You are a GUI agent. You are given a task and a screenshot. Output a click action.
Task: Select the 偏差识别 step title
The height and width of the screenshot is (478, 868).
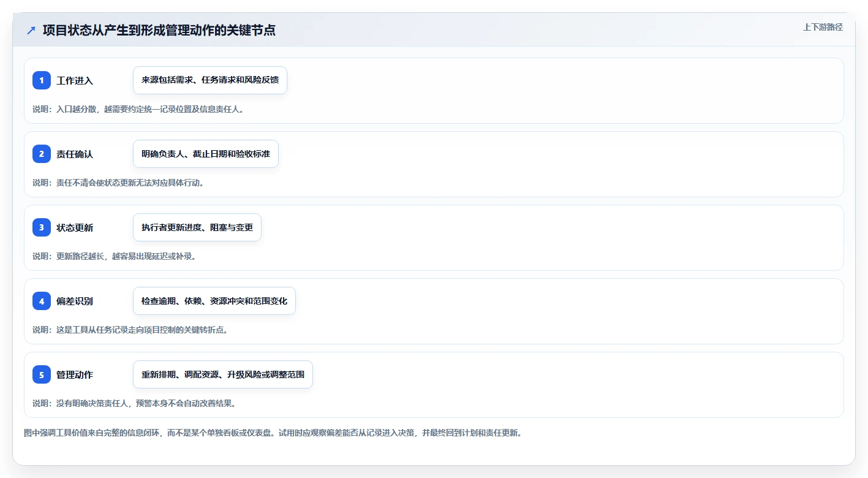(x=75, y=301)
